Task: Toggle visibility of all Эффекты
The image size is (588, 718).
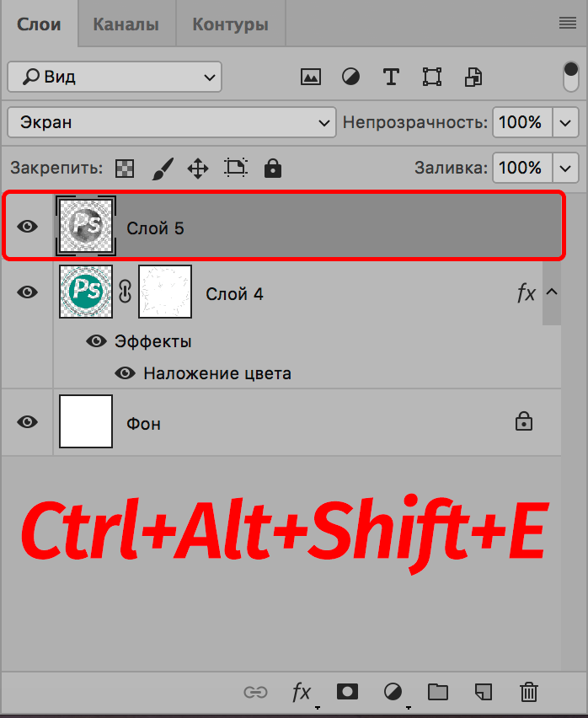Action: coord(96,341)
